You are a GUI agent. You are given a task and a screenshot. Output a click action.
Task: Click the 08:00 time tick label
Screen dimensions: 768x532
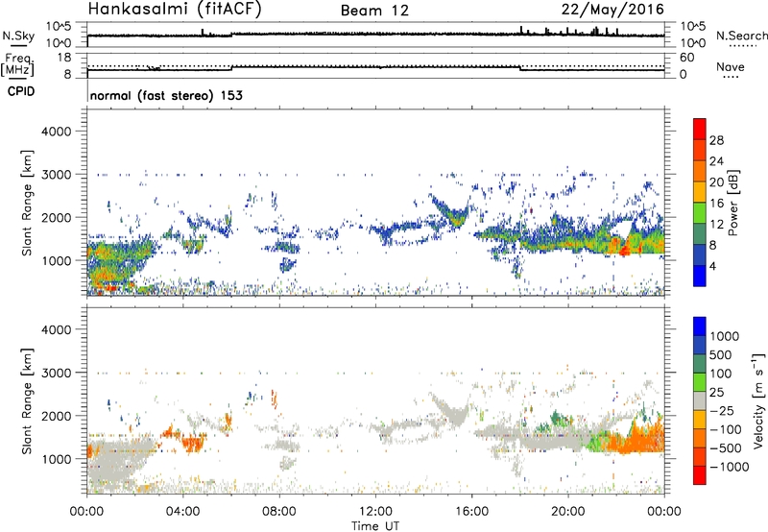pos(279,512)
